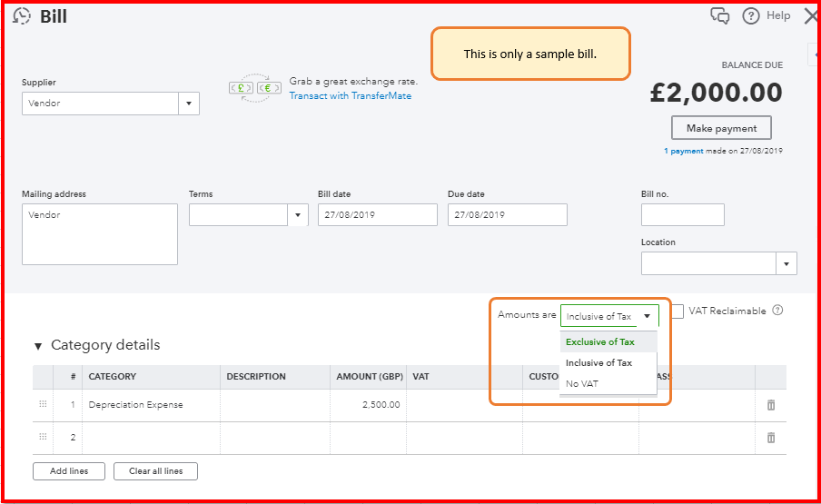Expand the Terms dropdown
821x504 pixels.
click(298, 215)
